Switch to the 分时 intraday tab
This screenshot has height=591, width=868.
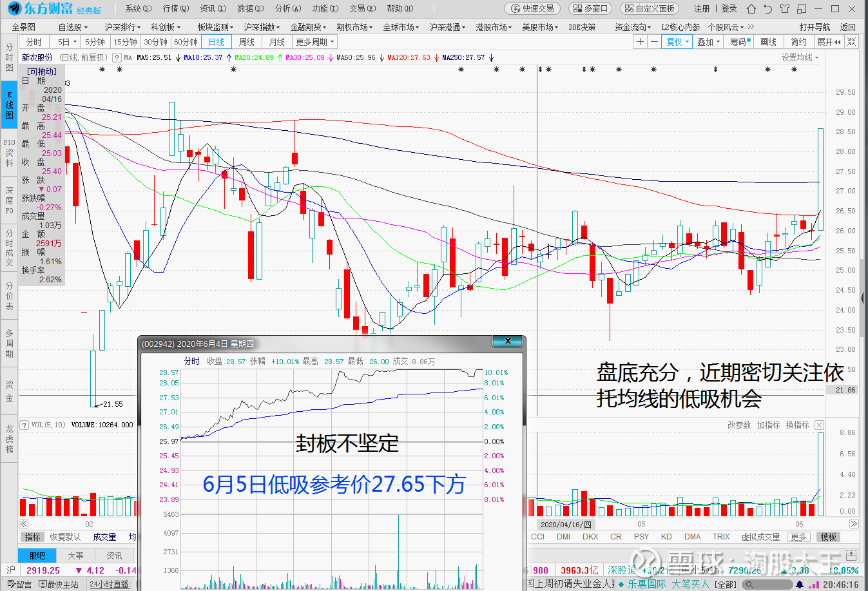[34, 42]
